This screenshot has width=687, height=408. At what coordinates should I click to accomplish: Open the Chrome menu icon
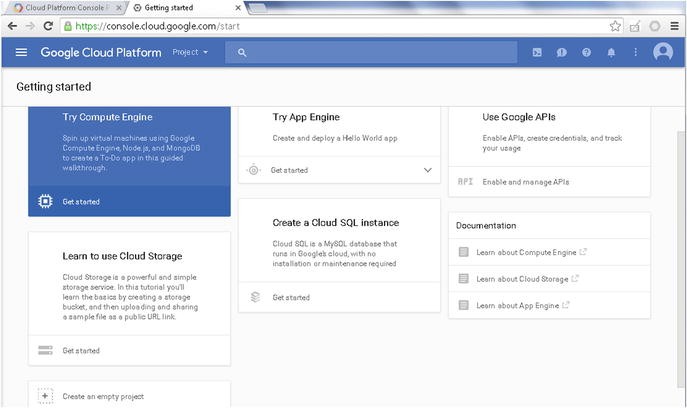tap(674, 26)
